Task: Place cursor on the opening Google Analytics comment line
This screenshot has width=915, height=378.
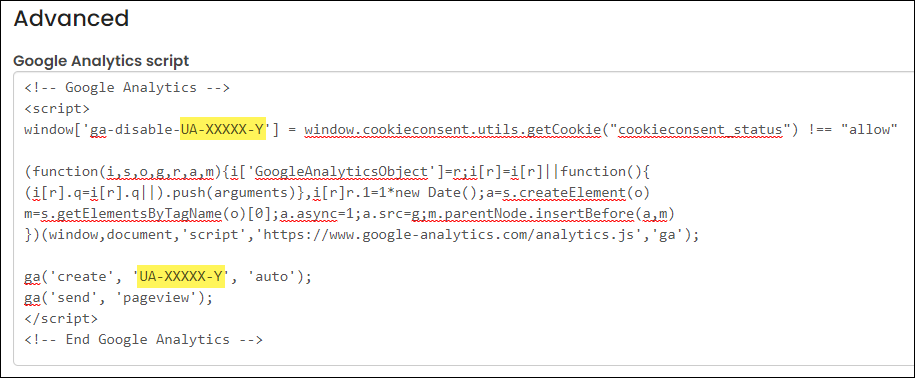Action: (x=127, y=88)
